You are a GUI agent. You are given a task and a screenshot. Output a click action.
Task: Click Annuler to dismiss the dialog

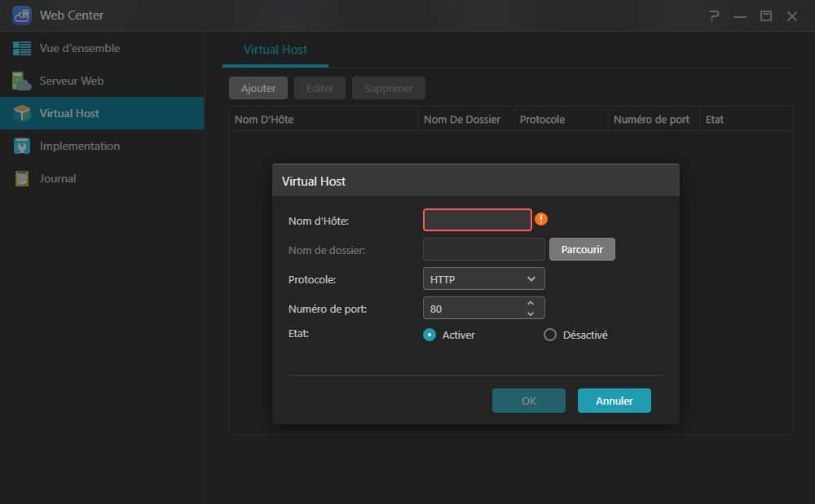click(614, 401)
